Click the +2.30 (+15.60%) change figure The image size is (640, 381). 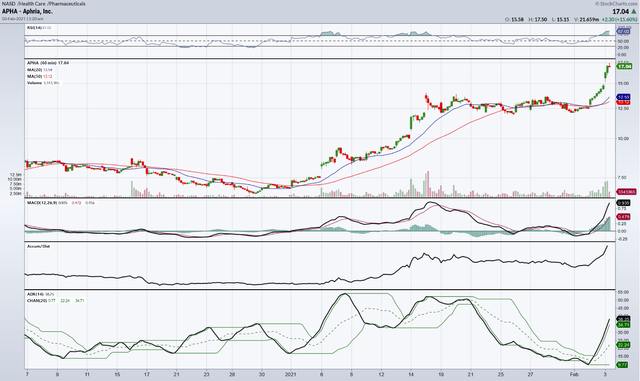pos(620,19)
